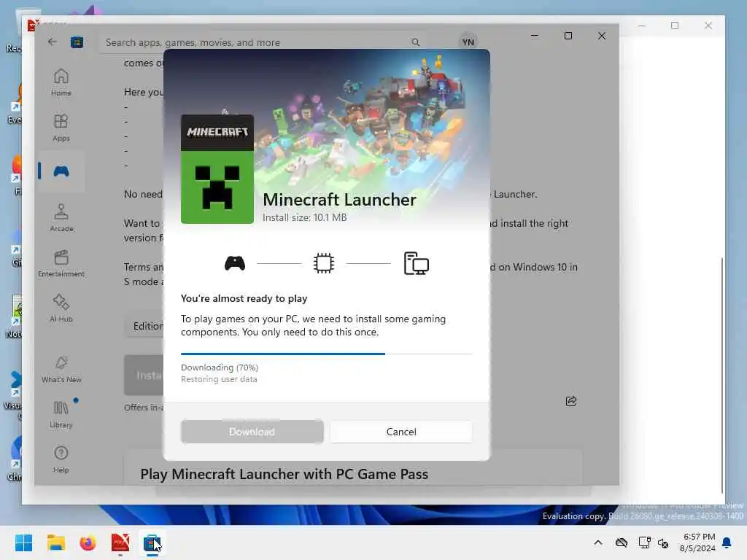Maximize the Microsoft Store window
747x560 pixels.
click(x=568, y=36)
